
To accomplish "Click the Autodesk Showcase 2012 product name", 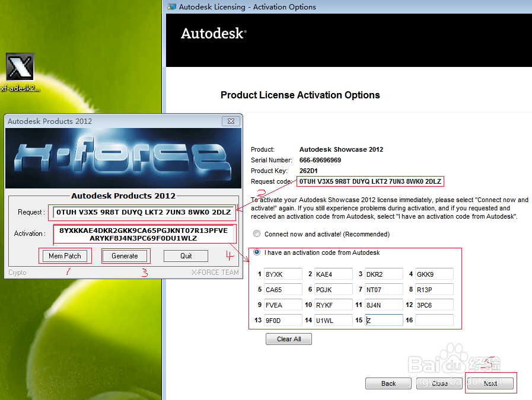I will coord(341,149).
